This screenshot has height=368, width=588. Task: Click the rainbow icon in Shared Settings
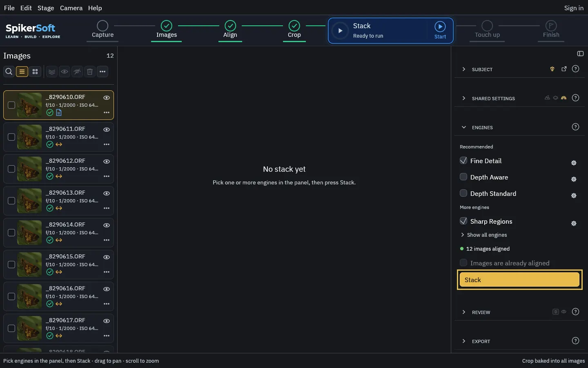tap(563, 98)
